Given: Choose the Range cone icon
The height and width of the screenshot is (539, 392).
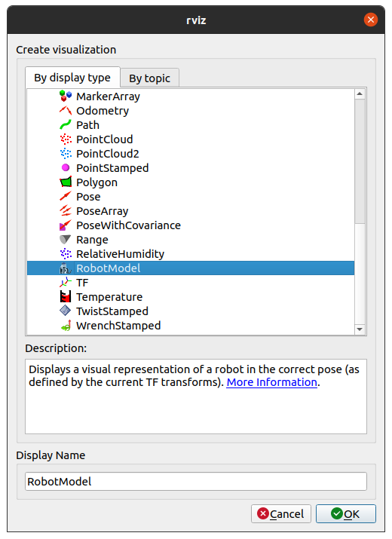Looking at the screenshot, I should click(x=66, y=239).
